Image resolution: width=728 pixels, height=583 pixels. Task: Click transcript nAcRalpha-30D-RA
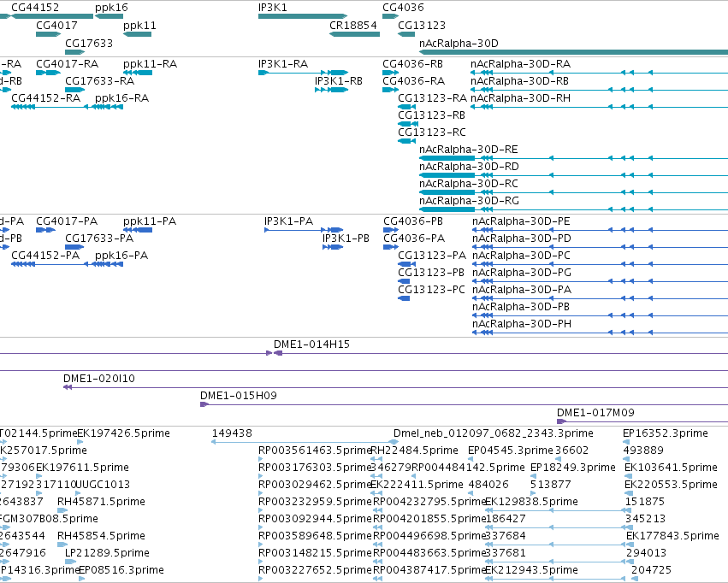pos(520,63)
